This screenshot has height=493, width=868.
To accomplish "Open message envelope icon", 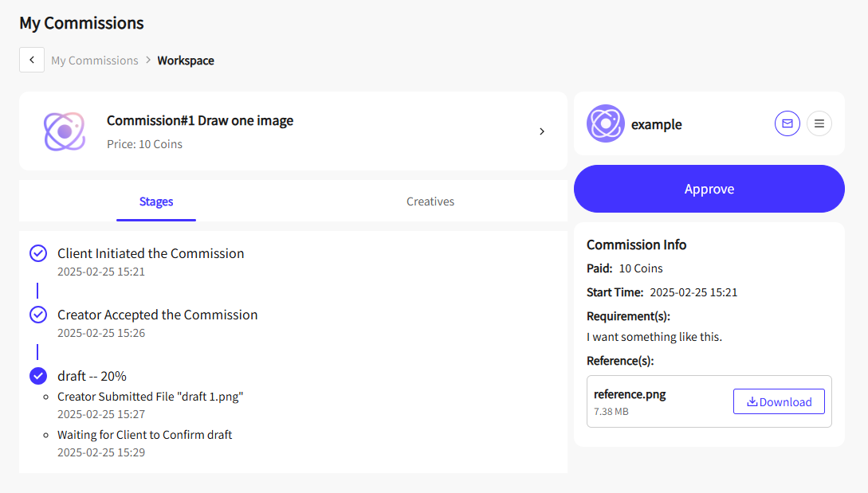I will (787, 123).
